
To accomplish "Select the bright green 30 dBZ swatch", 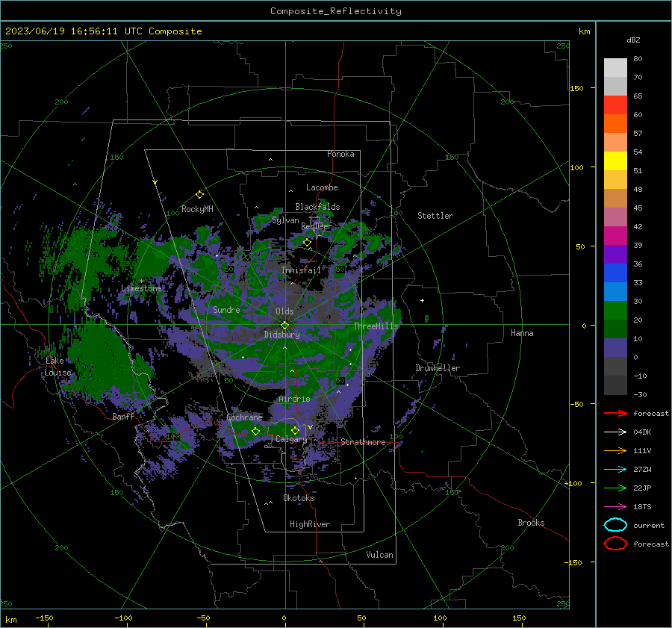I will (x=615, y=311).
